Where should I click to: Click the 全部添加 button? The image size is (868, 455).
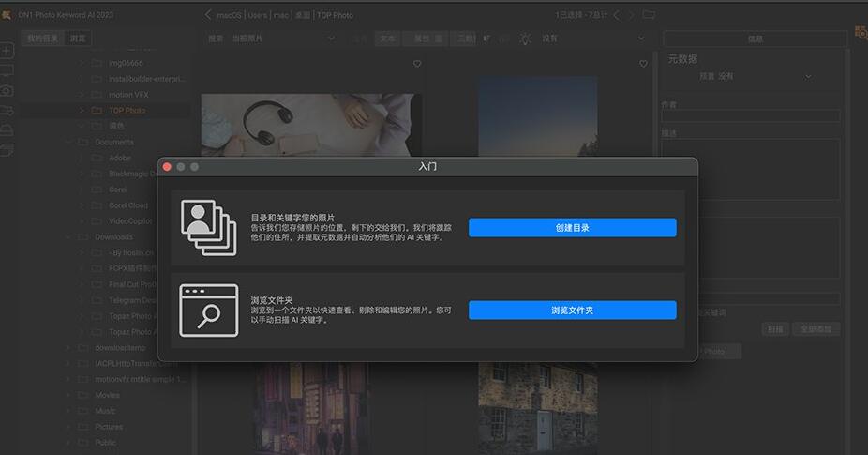click(x=816, y=329)
